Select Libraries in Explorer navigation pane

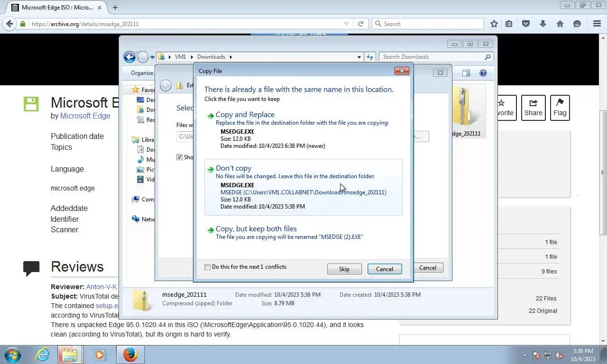143,140
